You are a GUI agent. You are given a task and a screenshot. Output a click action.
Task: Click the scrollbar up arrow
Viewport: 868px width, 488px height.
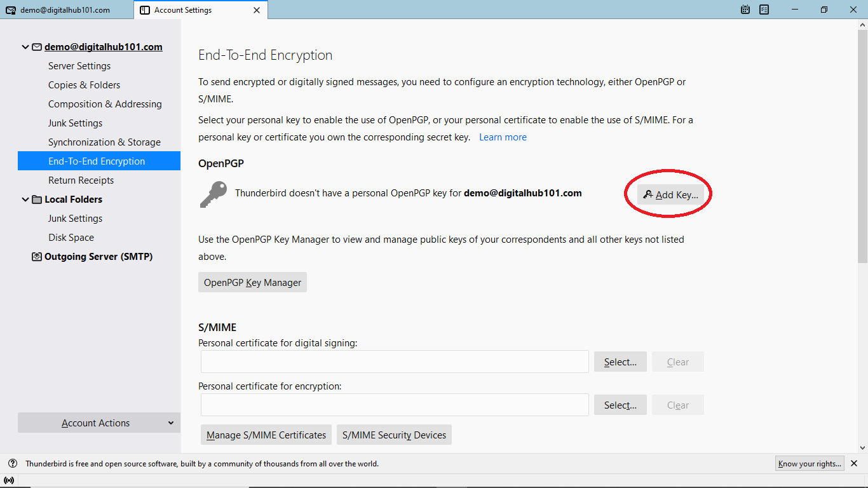click(x=862, y=24)
